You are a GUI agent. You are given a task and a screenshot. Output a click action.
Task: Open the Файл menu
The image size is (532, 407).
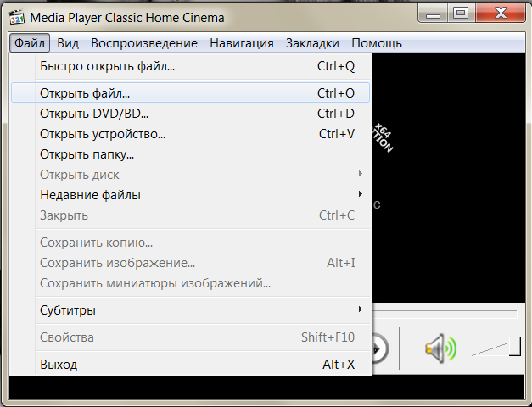click(x=30, y=43)
